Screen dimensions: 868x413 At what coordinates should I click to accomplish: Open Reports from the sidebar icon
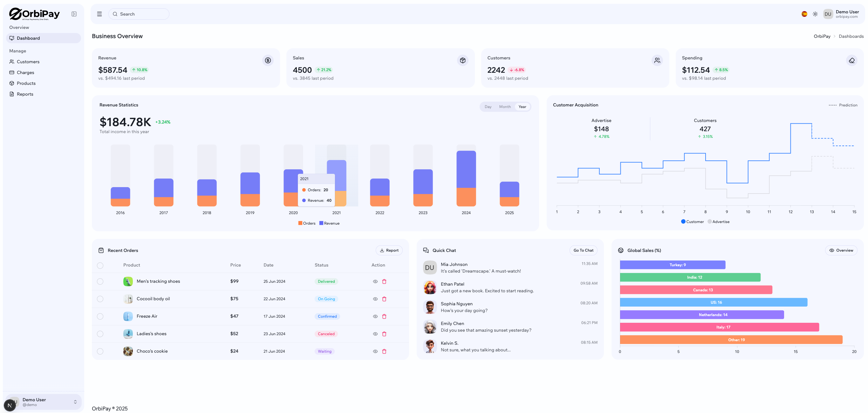(x=12, y=94)
